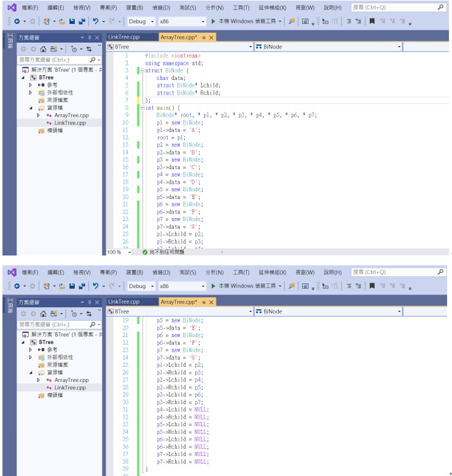Toggle pin on ArrayTree.cpp tab in lower window
This screenshot has width=452, height=476.
point(204,302)
